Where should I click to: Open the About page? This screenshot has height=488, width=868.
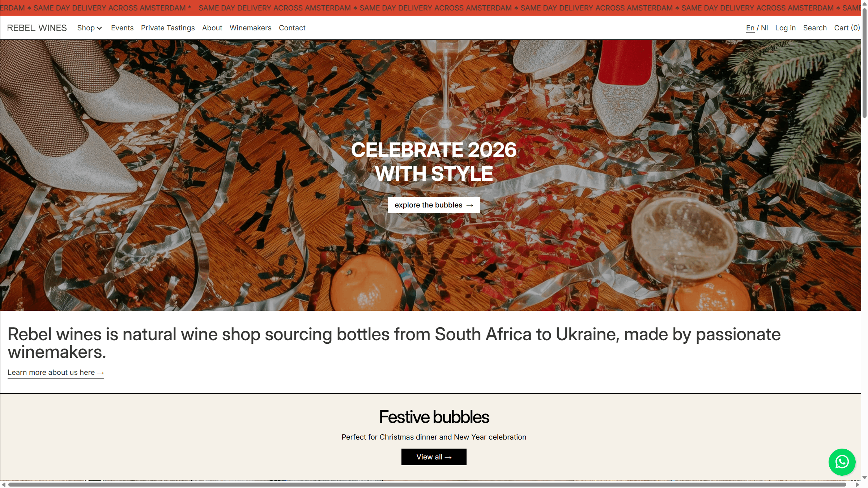(x=212, y=28)
